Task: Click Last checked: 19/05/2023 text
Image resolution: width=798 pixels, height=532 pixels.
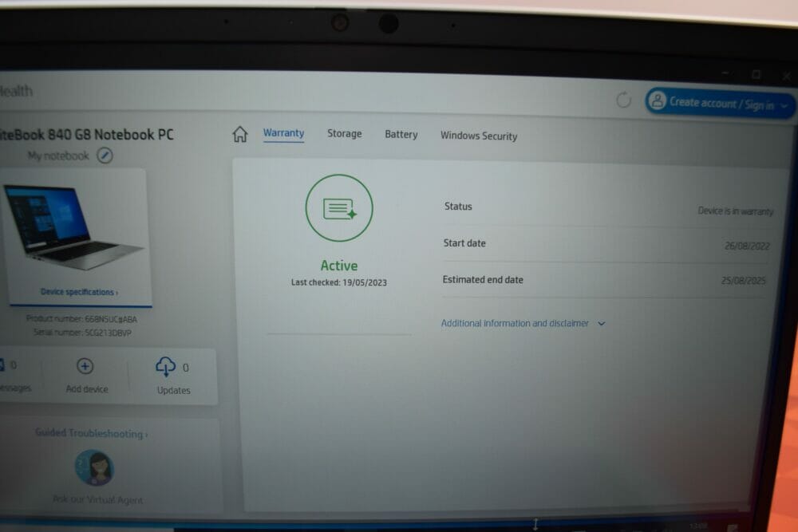Action: (339, 282)
